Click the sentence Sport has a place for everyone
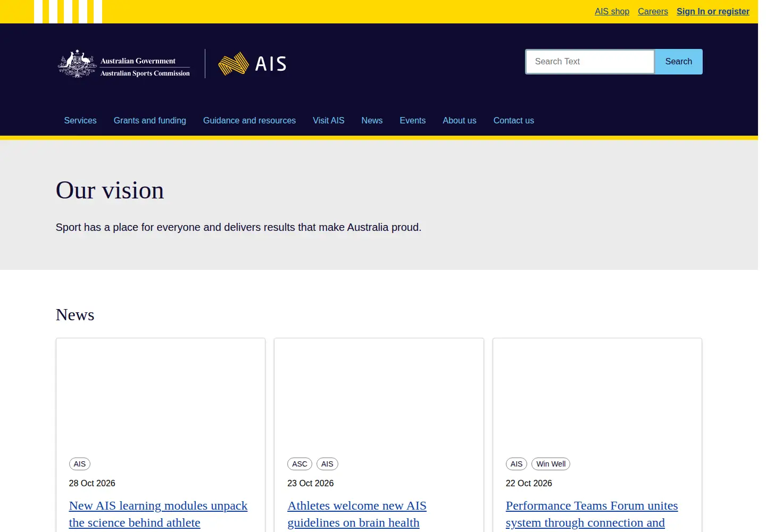Image resolution: width=766 pixels, height=532 pixels. pyautogui.click(x=238, y=227)
